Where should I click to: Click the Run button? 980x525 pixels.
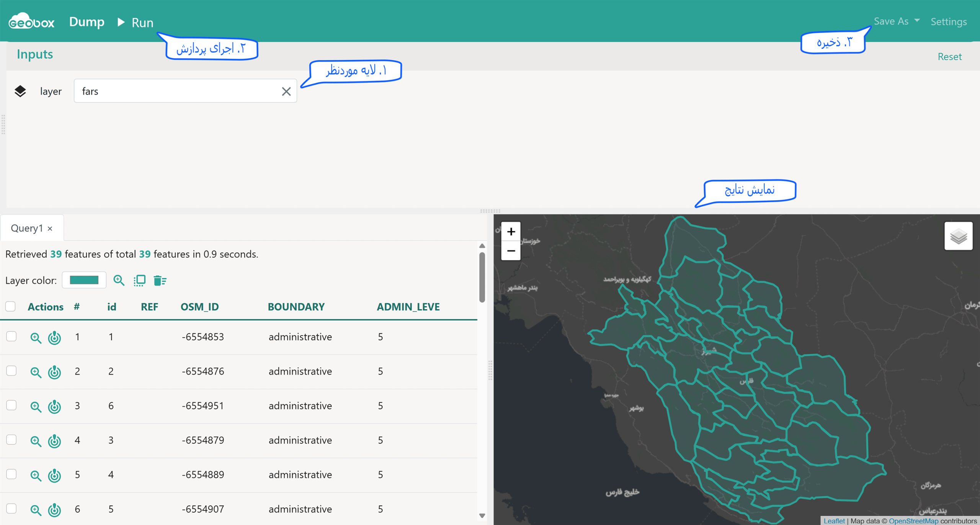pyautogui.click(x=135, y=22)
